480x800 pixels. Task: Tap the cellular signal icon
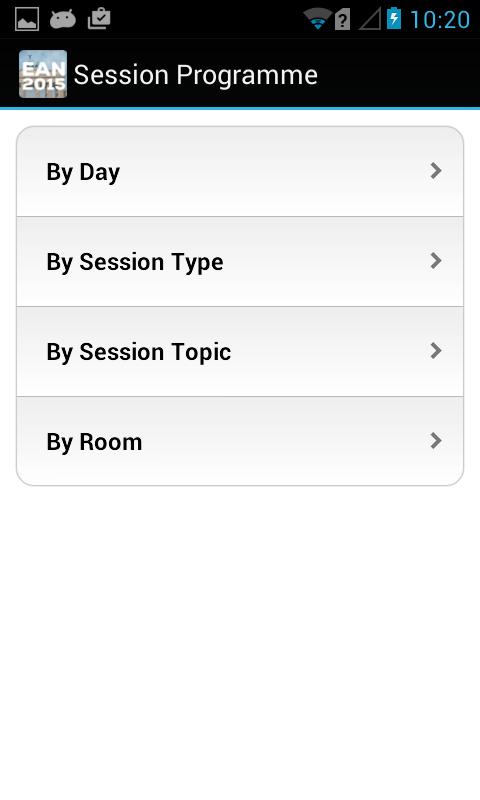[370, 19]
